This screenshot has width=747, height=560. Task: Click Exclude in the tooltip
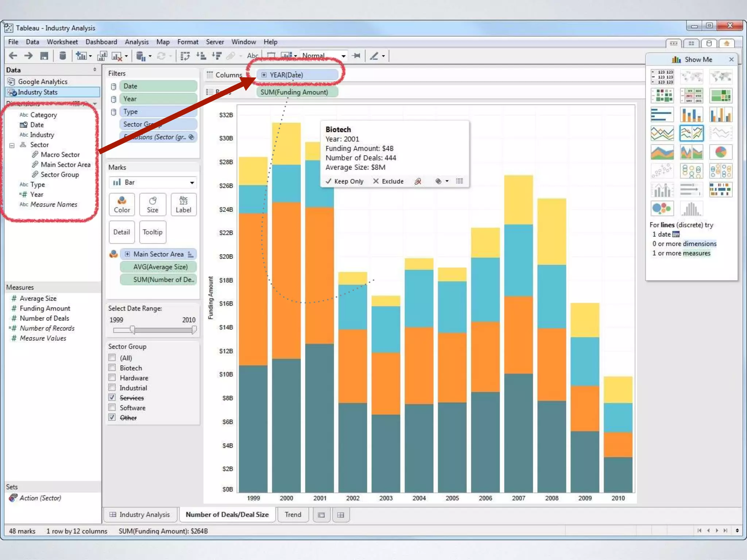click(x=388, y=181)
